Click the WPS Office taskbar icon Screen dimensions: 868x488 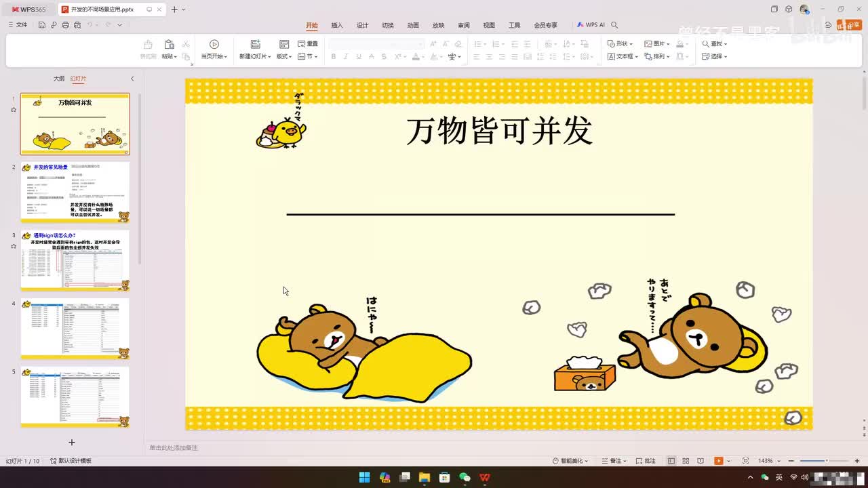485,477
